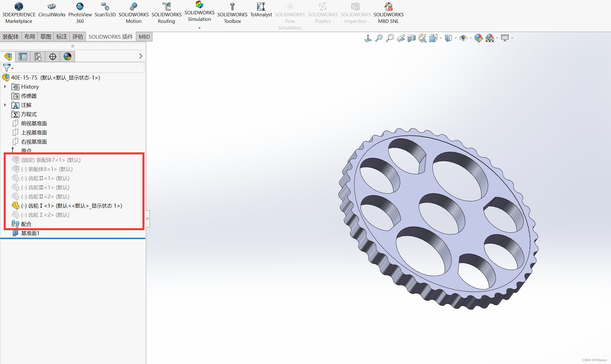611x364 pixels.
Task: Open the Hide/Show Items eye dropdown arrow
Action: pos(471,38)
